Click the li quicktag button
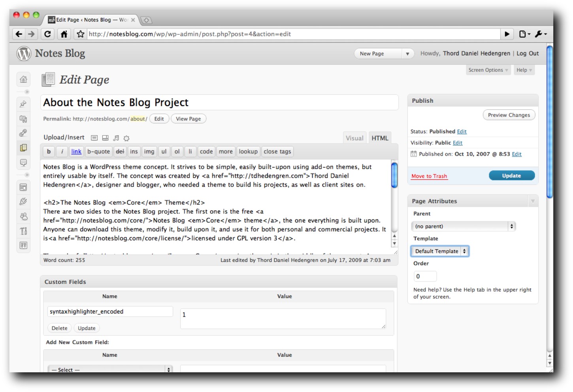Screen dimensions: 573x392 (x=190, y=151)
